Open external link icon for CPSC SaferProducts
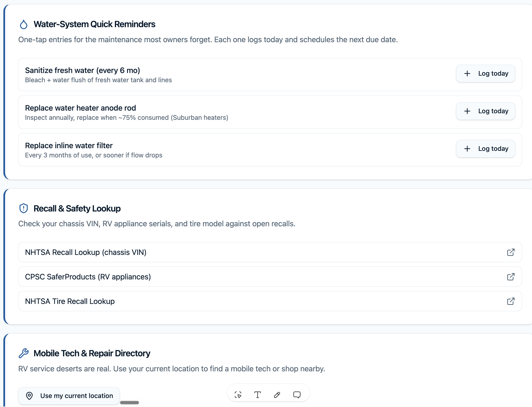 pyautogui.click(x=511, y=277)
